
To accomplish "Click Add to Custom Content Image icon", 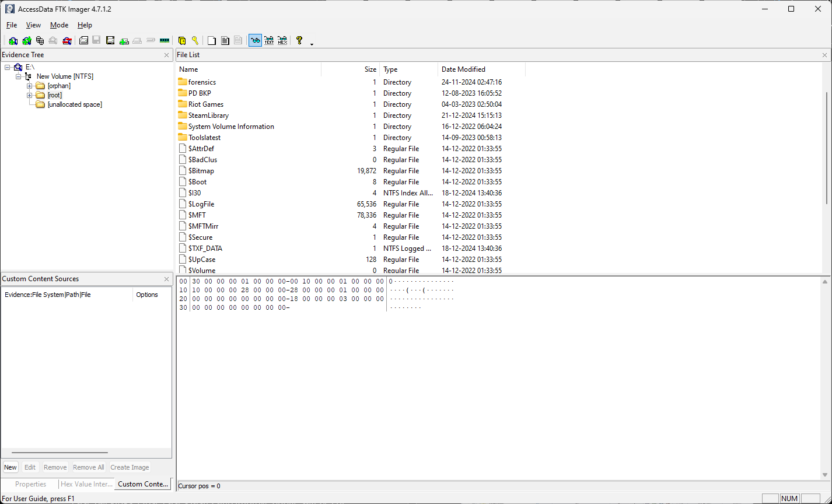I will [124, 41].
